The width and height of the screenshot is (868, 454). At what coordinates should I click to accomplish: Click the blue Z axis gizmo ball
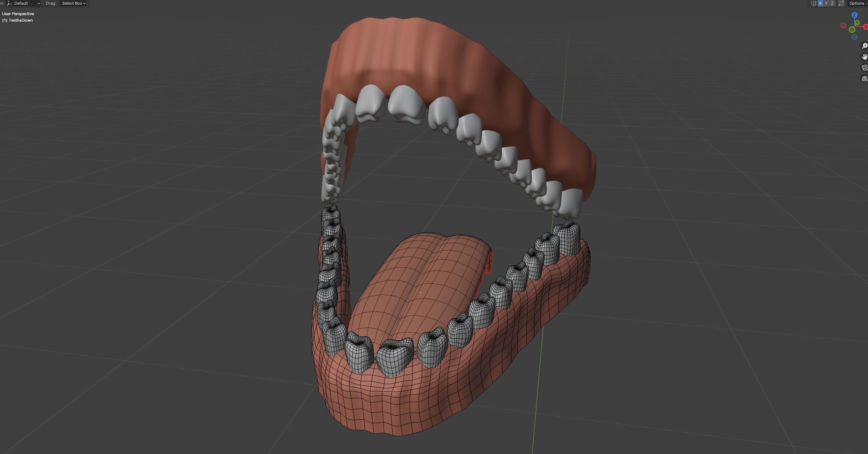coord(855,15)
